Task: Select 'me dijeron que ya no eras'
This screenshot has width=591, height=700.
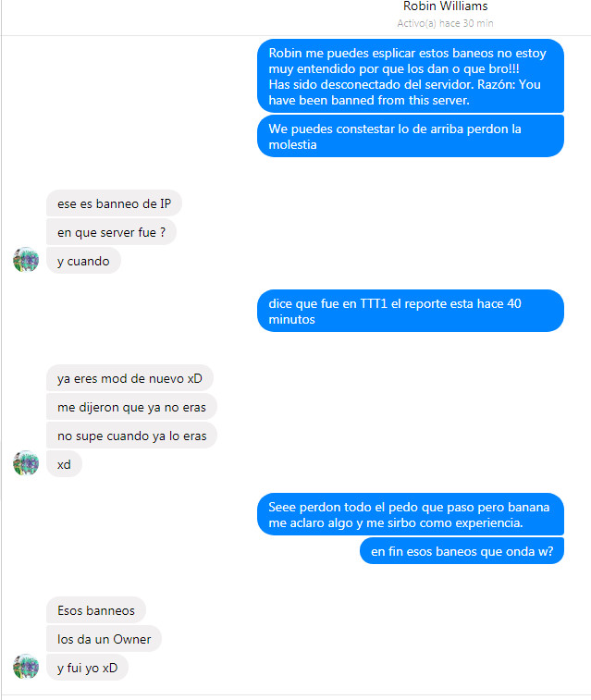Action: point(131,407)
